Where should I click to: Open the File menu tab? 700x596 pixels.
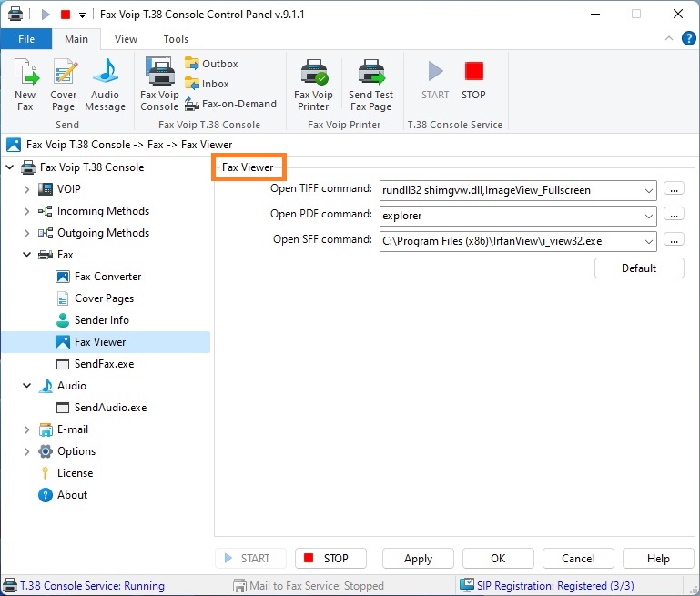pos(26,39)
